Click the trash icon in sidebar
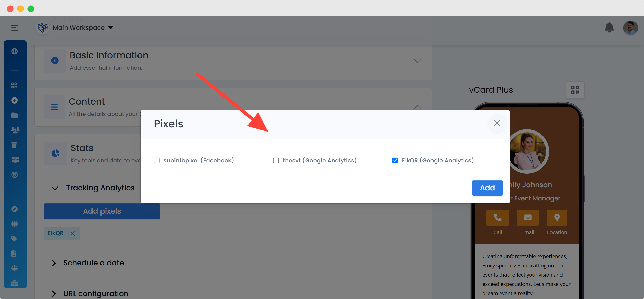 [x=14, y=145]
